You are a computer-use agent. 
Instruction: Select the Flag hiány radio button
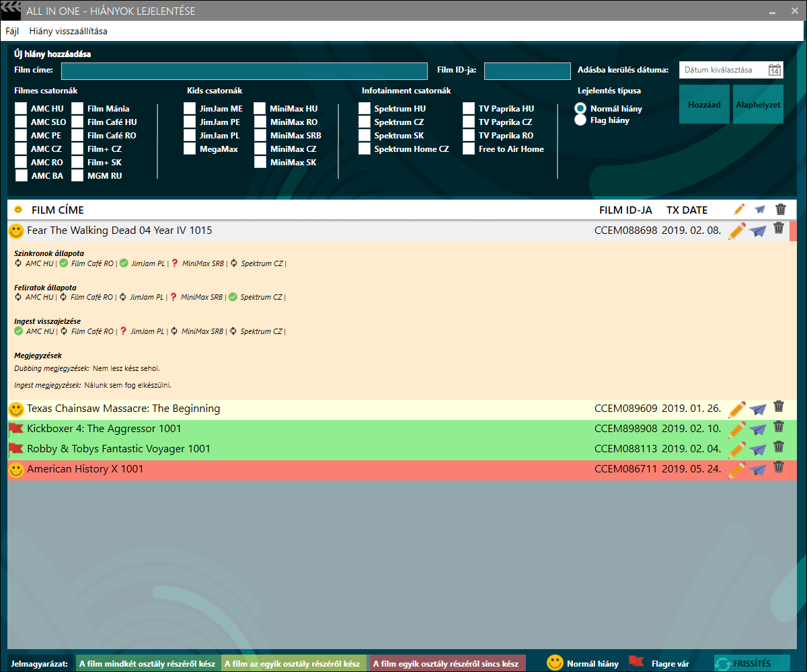coord(580,120)
